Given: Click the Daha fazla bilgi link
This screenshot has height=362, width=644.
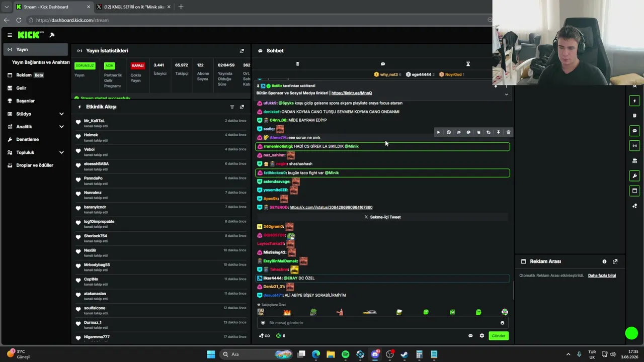Looking at the screenshot, I should [602, 276].
